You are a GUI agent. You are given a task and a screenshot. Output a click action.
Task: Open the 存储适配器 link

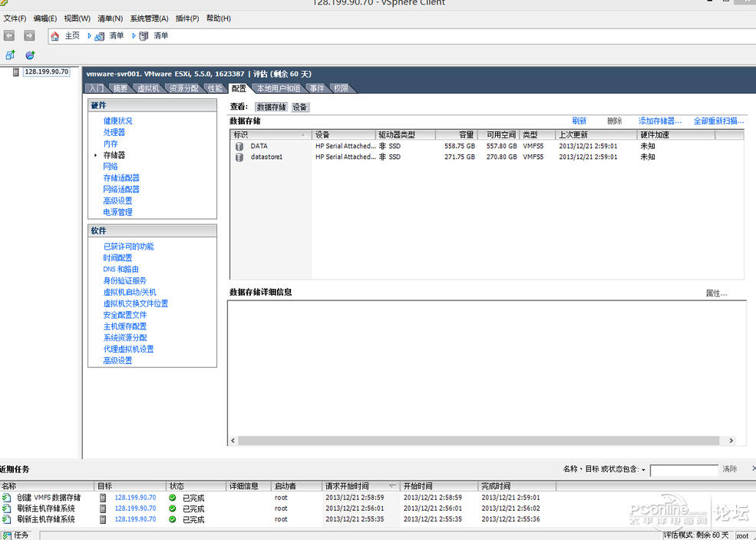(121, 178)
